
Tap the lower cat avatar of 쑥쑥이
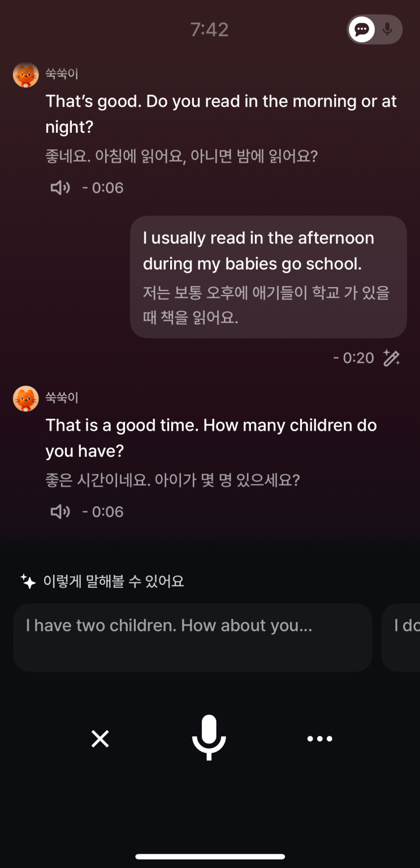(25, 399)
